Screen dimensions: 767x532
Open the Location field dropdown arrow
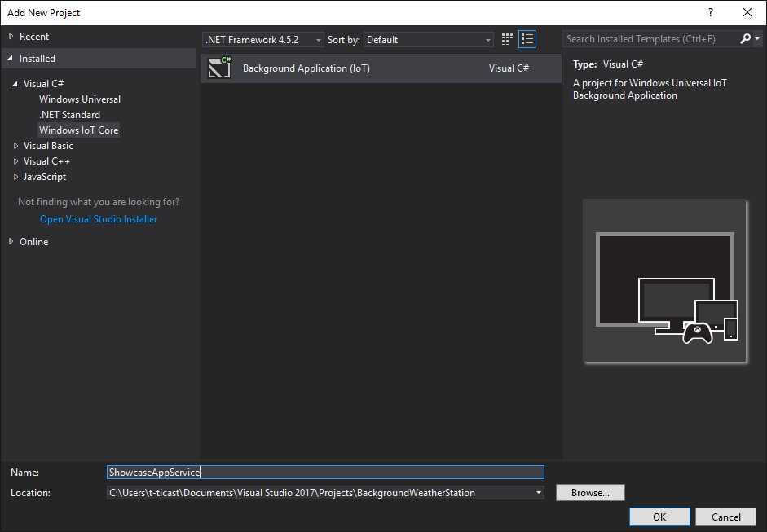pyautogui.click(x=537, y=492)
